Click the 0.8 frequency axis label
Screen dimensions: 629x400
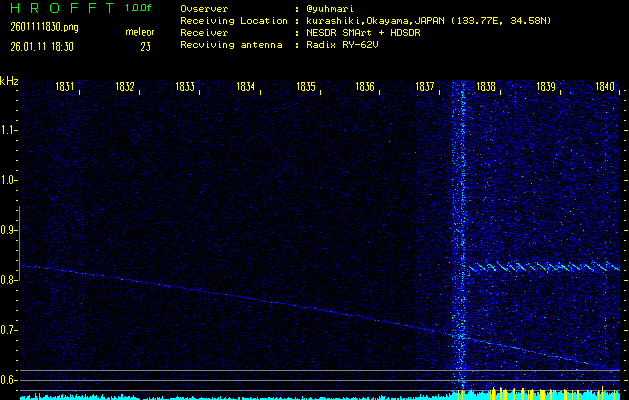9,280
